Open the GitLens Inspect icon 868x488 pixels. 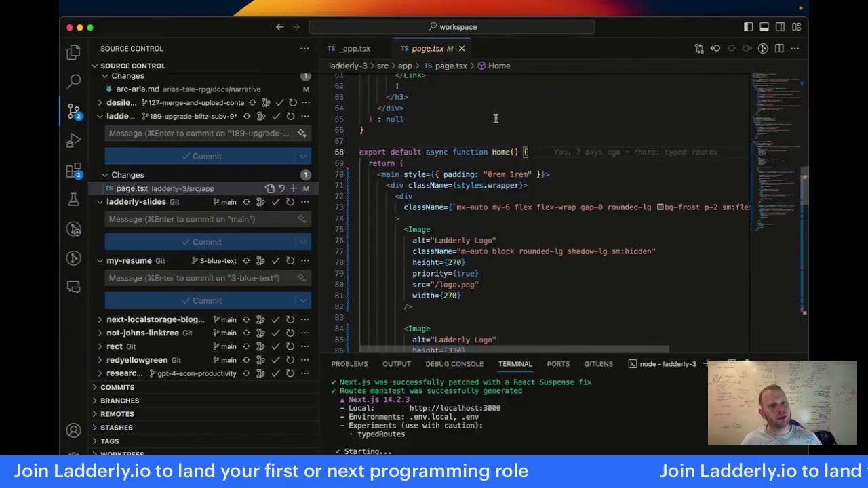pyautogui.click(x=73, y=229)
